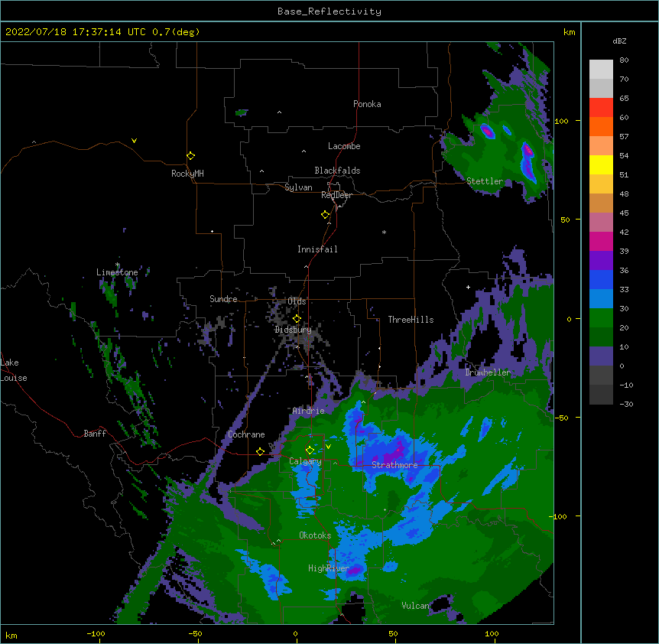Click the Airdrie city label
Screen dimensions: 659x644
coord(309,411)
